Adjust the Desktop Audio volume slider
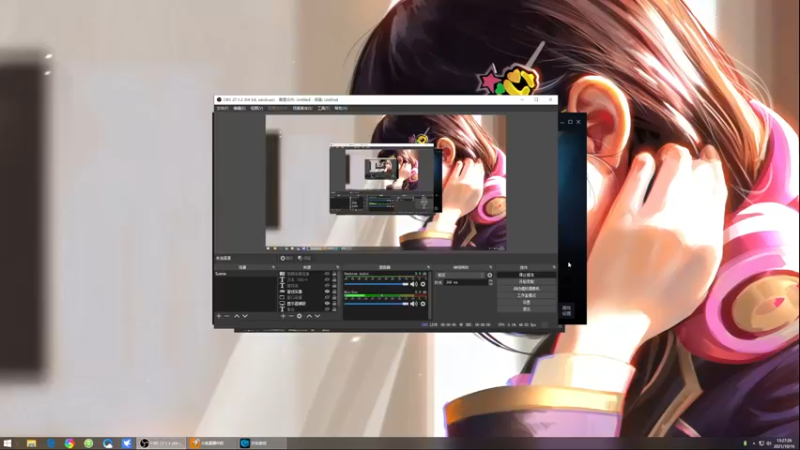 tap(377, 284)
